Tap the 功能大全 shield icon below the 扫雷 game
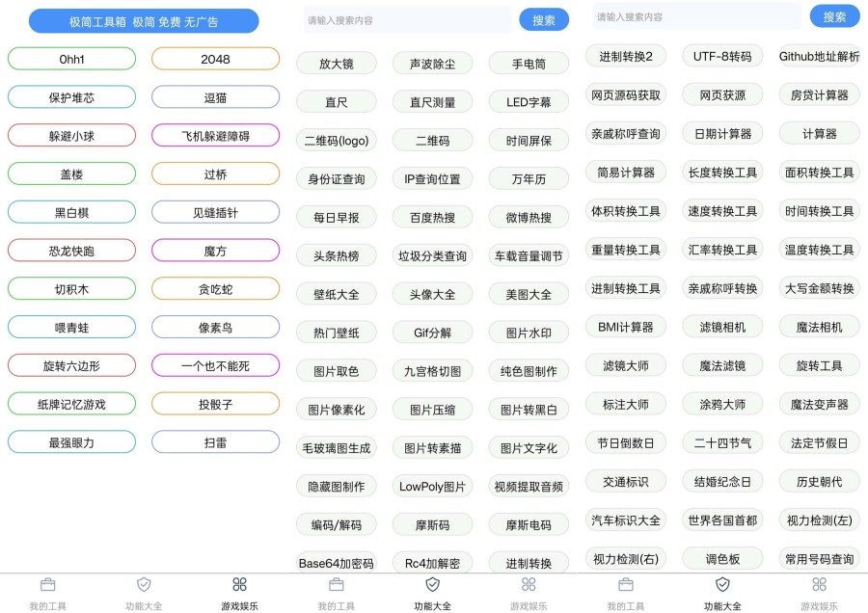The height and width of the screenshot is (613, 868). (144, 585)
